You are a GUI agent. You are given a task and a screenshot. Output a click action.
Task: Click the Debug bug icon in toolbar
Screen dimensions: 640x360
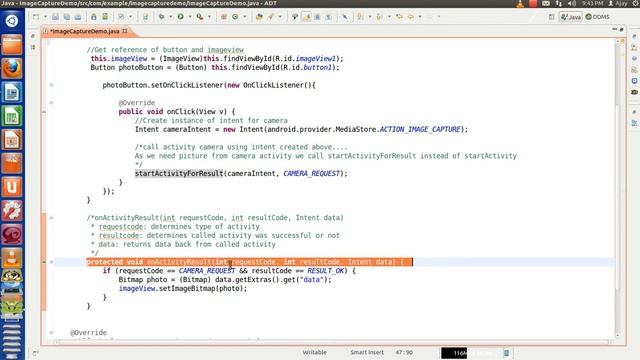pyautogui.click(x=162, y=17)
